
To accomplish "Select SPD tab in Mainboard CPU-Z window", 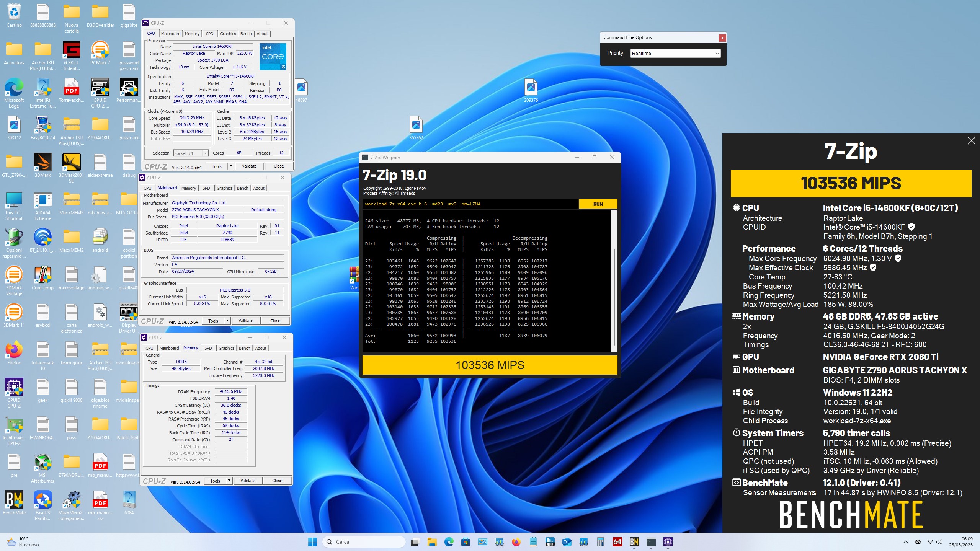I will click(206, 188).
